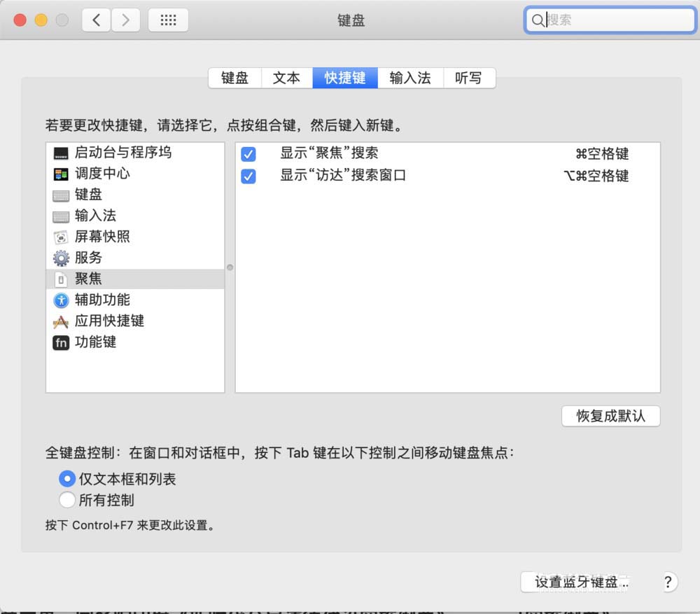Switch to the 键盘 tab
The width and height of the screenshot is (700, 614).
click(234, 78)
